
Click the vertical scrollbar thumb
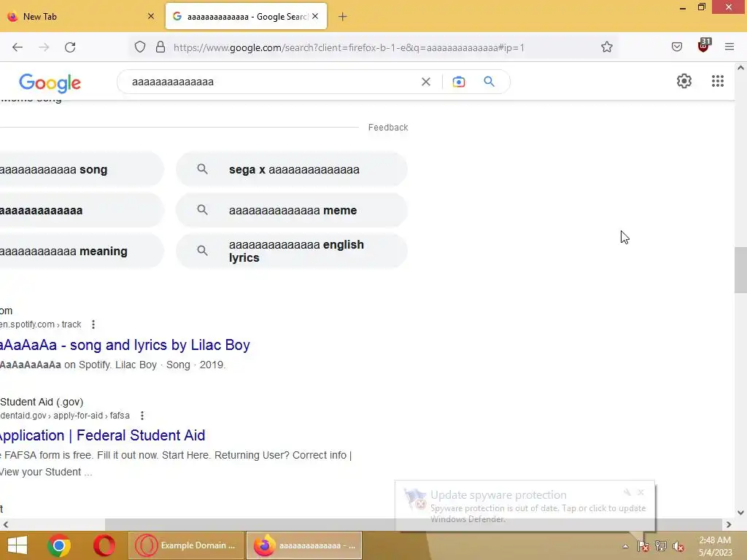(x=740, y=270)
